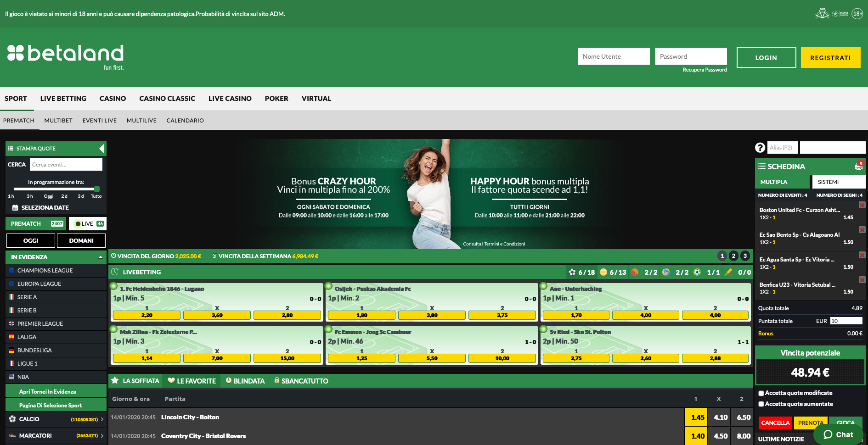Select the cricket bat live filter

[x=728, y=272]
